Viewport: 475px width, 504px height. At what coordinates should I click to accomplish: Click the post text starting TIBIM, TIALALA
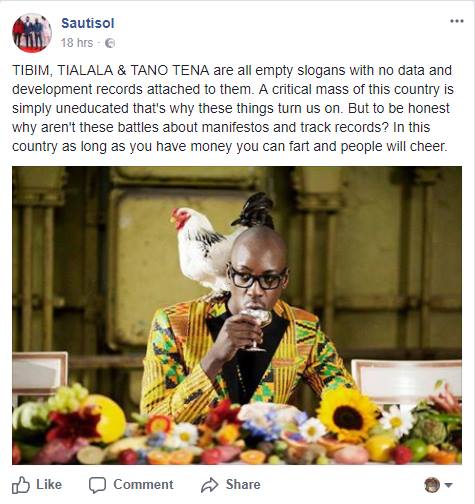coord(233,108)
